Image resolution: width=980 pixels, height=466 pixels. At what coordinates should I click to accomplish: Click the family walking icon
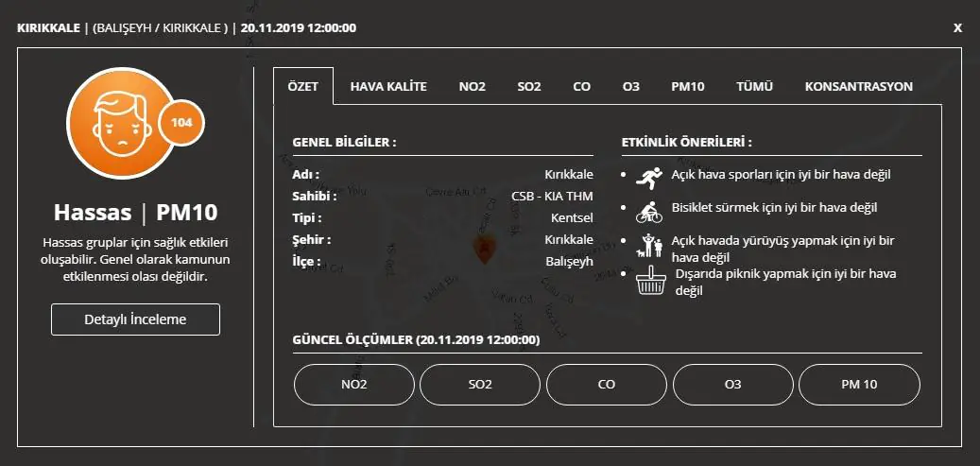(650, 247)
